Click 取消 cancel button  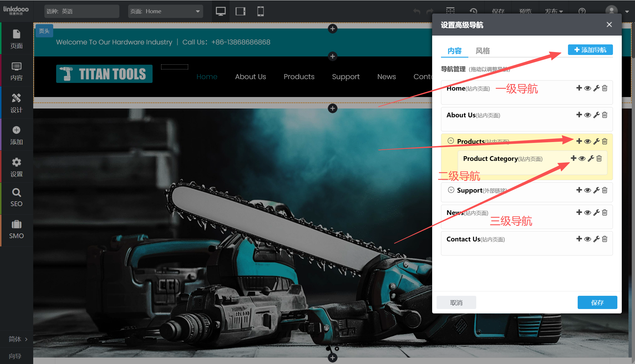(x=456, y=303)
